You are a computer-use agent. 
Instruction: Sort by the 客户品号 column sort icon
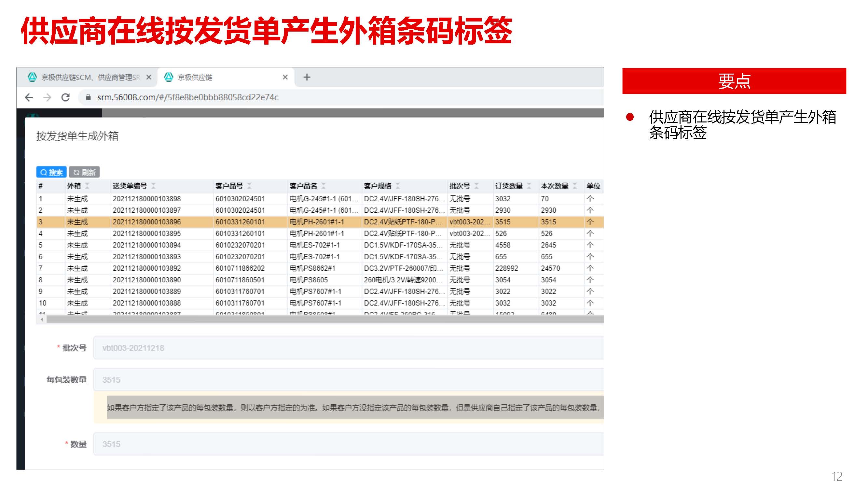tap(250, 186)
